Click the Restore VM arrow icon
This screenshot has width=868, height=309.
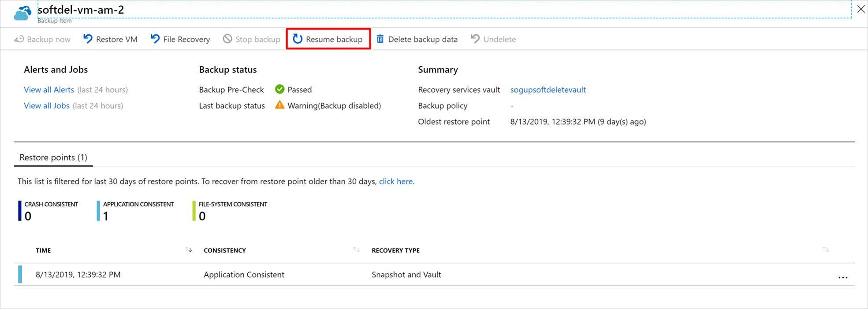point(88,39)
